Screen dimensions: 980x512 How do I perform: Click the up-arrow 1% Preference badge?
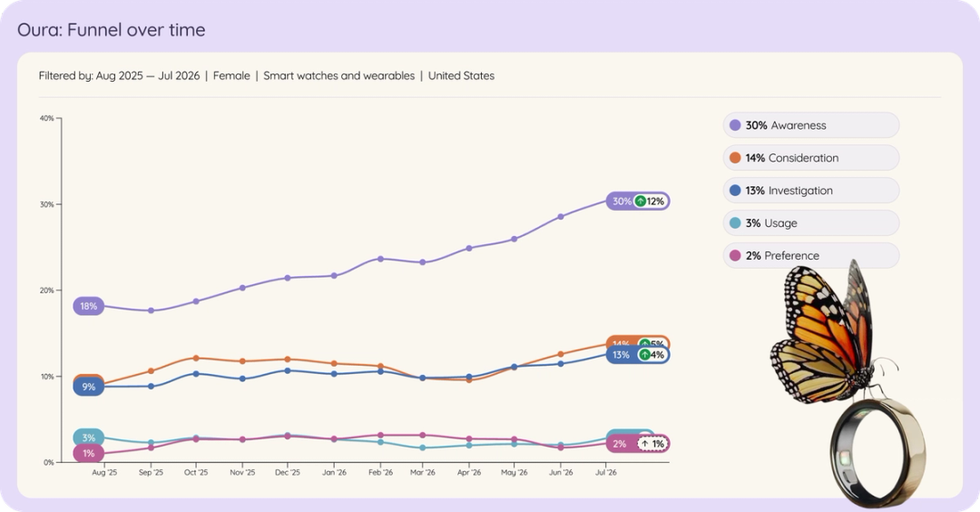652,444
